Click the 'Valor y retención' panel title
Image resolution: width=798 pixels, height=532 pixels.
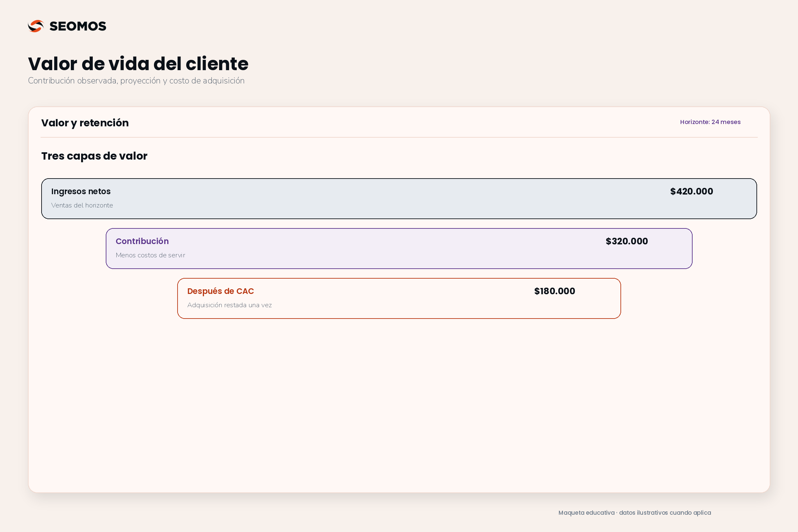click(85, 123)
